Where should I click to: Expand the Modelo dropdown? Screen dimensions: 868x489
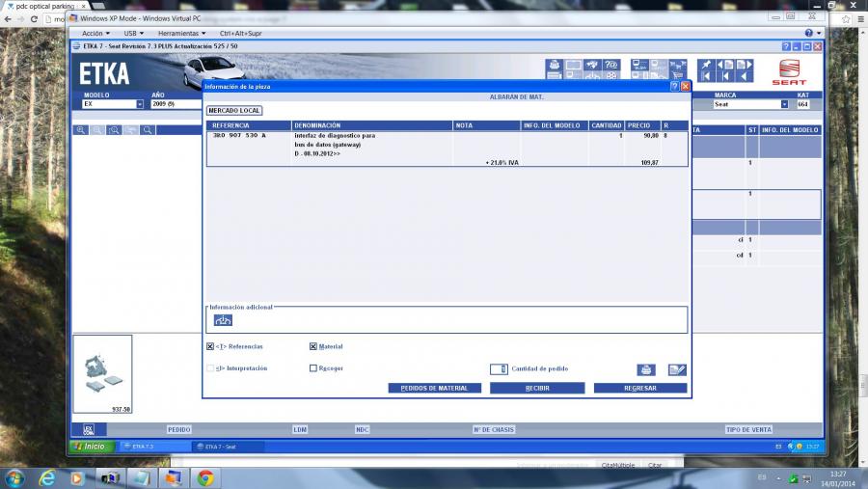coord(139,104)
